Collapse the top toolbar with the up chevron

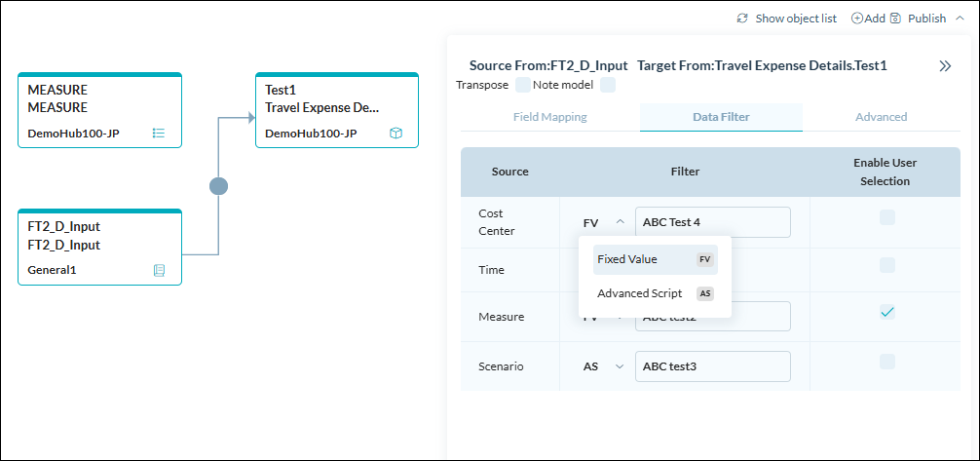coord(960,19)
